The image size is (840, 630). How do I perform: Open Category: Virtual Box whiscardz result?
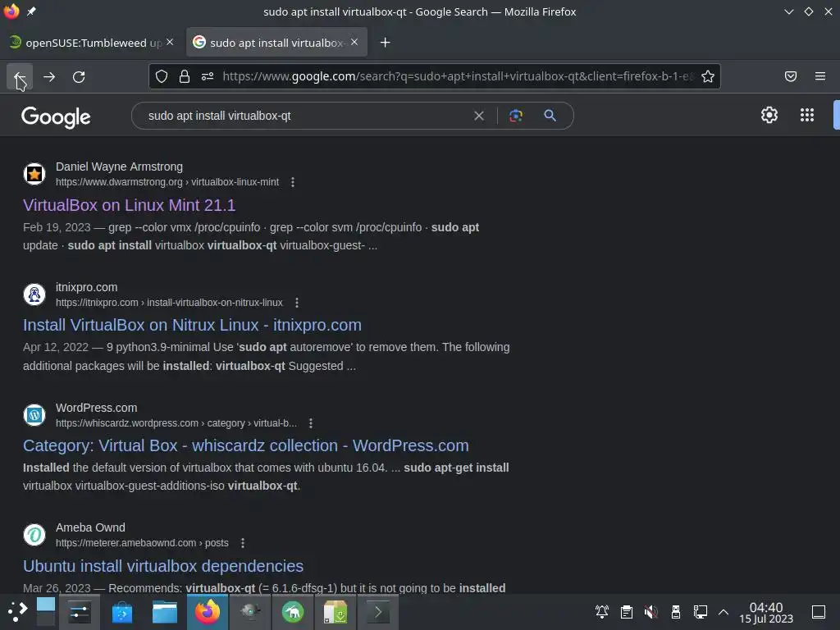pyautogui.click(x=246, y=445)
